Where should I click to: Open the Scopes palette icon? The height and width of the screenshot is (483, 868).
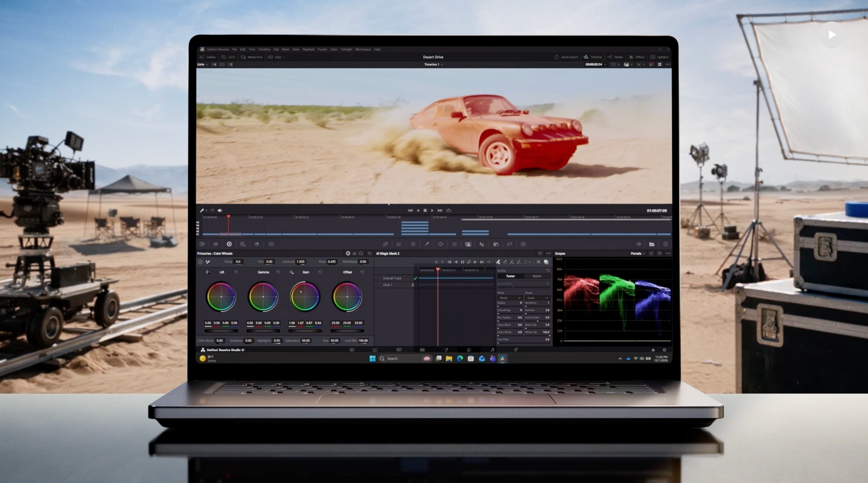coord(652,244)
